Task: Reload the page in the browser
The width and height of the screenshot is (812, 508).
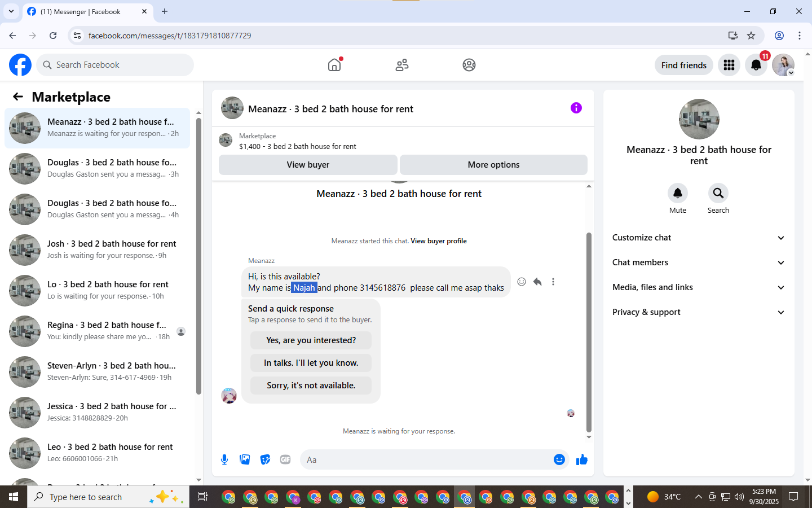Action: point(53,36)
